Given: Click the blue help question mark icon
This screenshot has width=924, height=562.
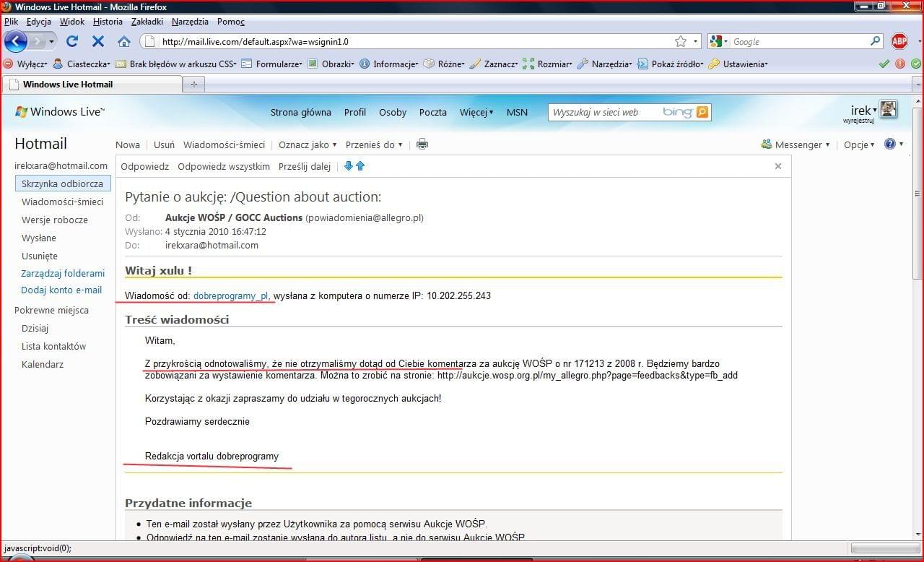Looking at the screenshot, I should pos(890,144).
